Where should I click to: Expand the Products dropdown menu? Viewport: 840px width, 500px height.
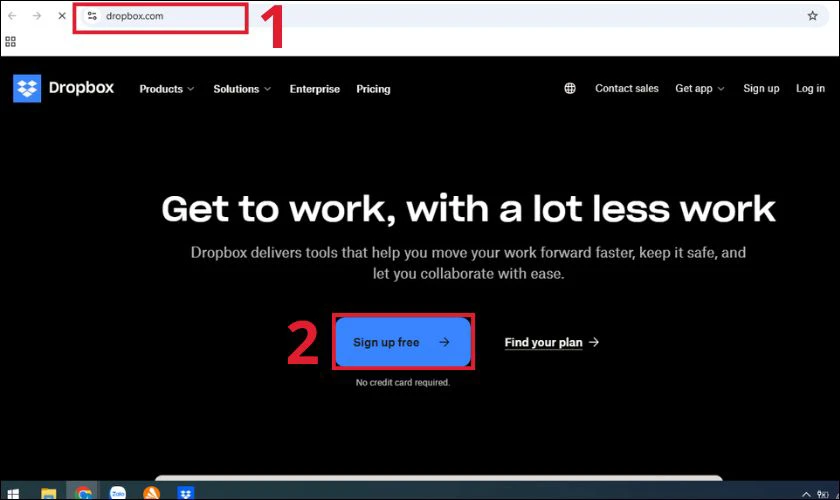167,89
